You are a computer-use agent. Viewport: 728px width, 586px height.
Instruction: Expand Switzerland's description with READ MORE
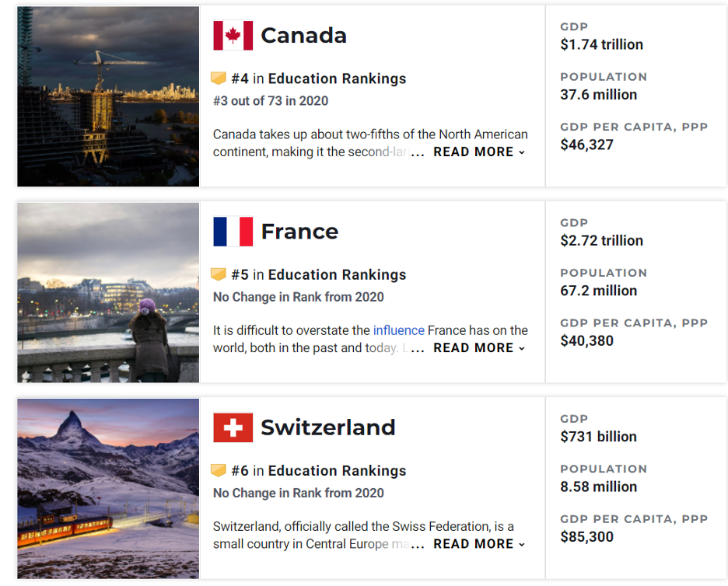[479, 544]
